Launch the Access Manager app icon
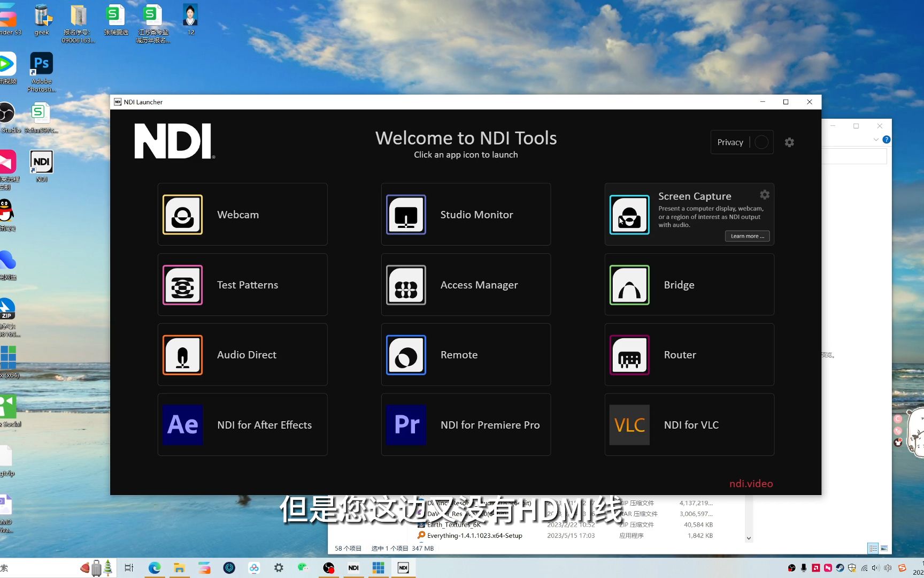 point(406,285)
